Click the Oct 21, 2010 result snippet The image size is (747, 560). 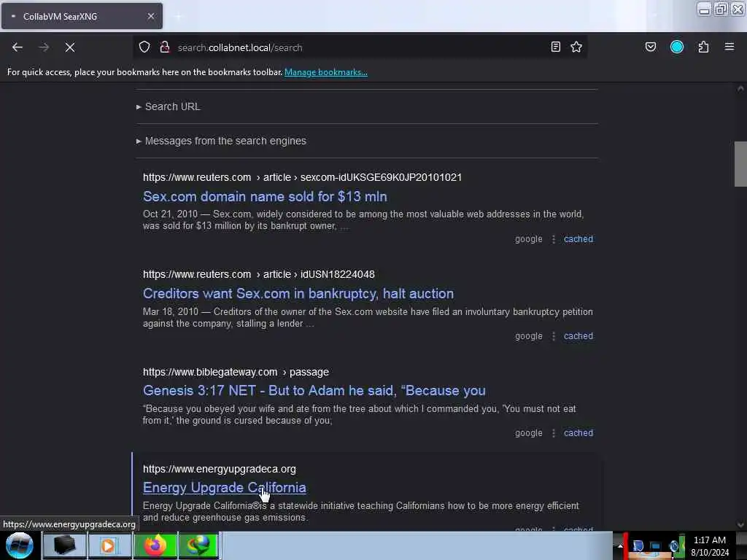[363, 220]
